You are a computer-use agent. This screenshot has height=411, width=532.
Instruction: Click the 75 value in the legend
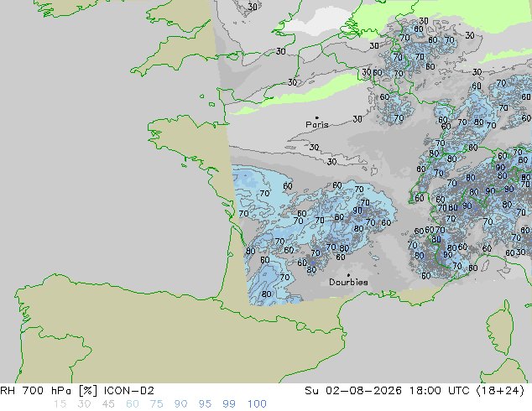(156, 404)
